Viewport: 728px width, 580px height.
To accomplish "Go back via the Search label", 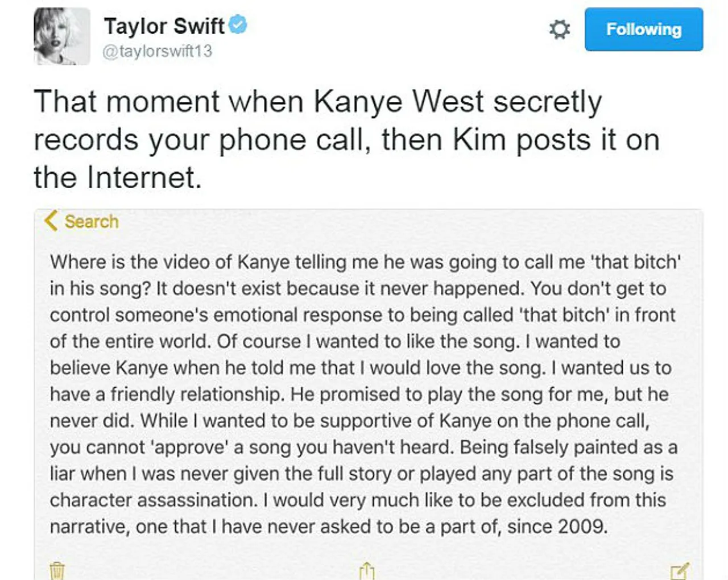I will click(x=92, y=221).
